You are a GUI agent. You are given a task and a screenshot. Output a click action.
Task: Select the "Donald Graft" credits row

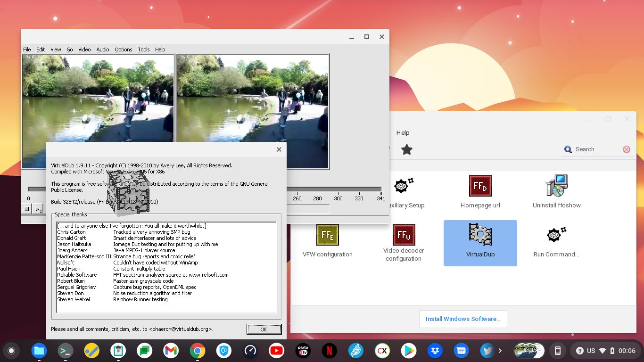tap(166, 238)
